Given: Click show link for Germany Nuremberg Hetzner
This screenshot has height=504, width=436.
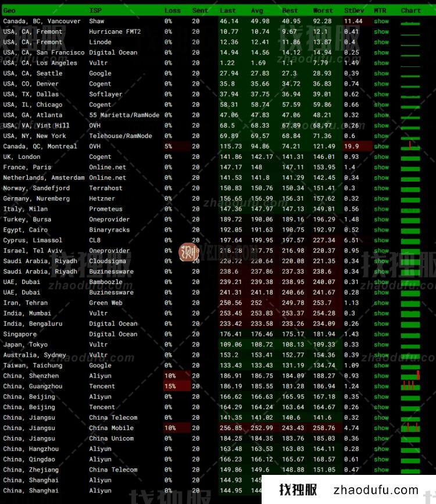Looking at the screenshot, I should 381,198.
